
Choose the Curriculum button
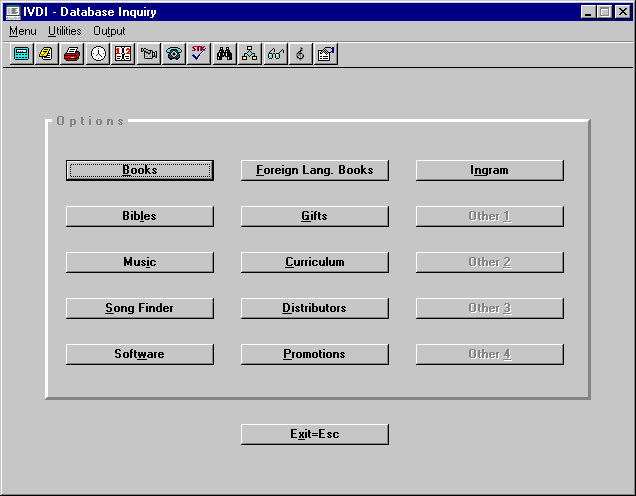315,262
